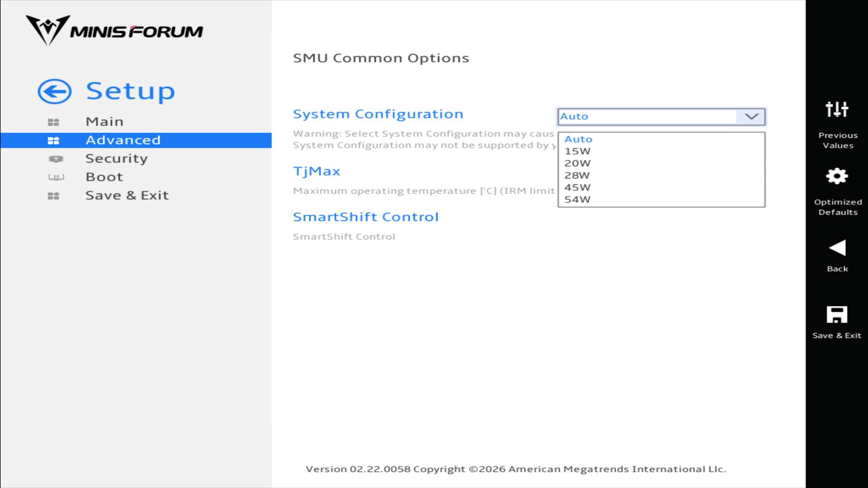Pick the 28W option from list

click(x=577, y=175)
